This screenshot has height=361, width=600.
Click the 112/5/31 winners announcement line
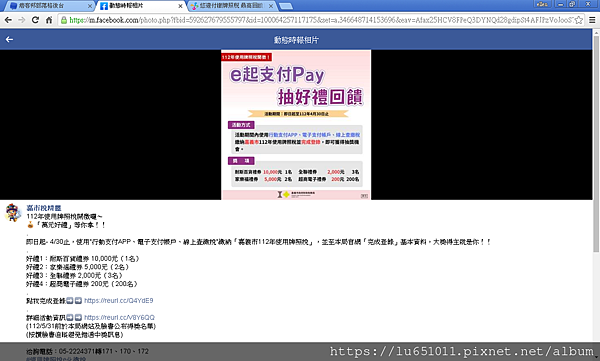[91, 326]
